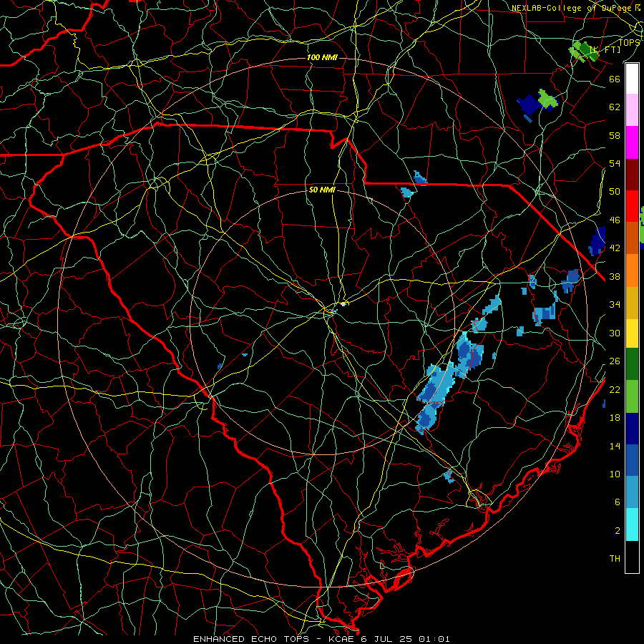Click the cyan legend swatch
The image size is (644, 644).
pyautogui.click(x=632, y=525)
